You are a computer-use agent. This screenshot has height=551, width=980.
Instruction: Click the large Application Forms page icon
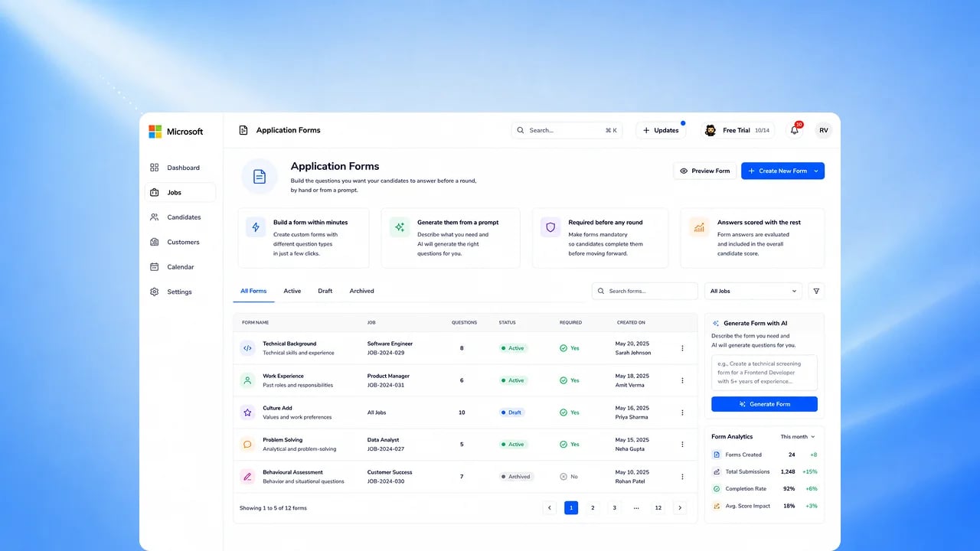(x=260, y=177)
